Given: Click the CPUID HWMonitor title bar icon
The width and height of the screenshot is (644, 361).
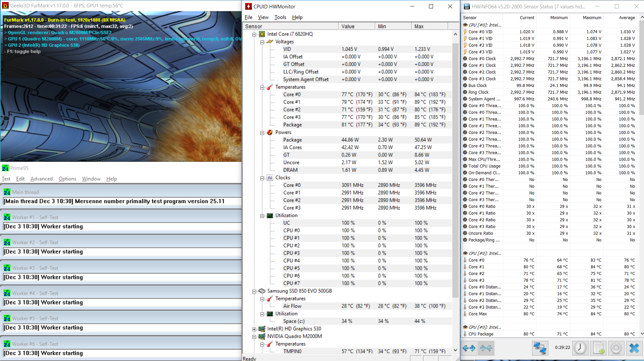Looking at the screenshot, I should [249, 6].
